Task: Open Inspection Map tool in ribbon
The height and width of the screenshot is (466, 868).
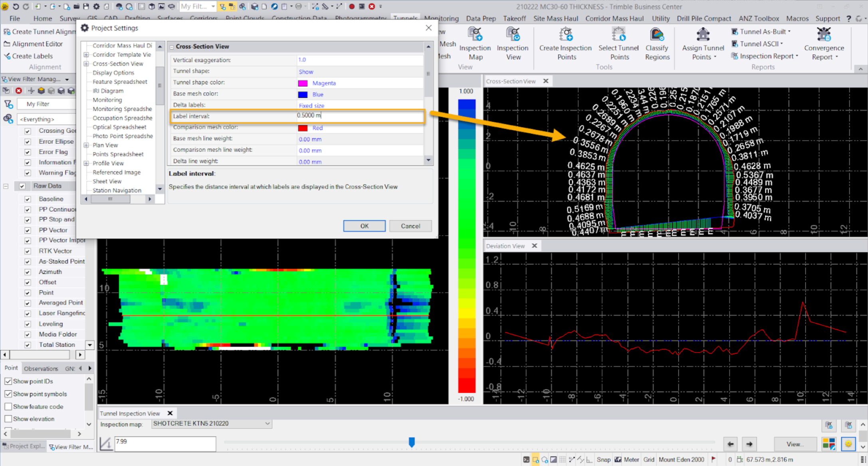Action: (x=475, y=44)
